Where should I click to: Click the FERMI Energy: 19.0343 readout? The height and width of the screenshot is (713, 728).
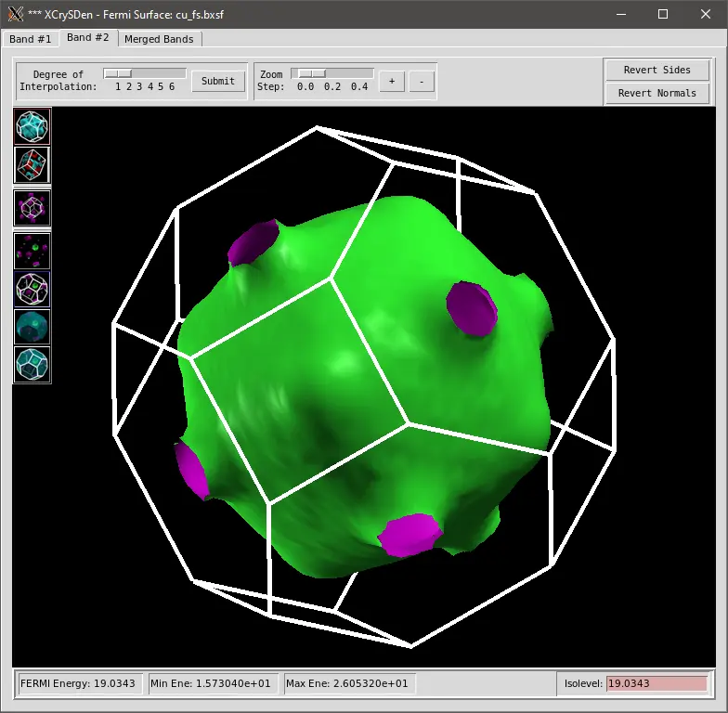pyautogui.click(x=78, y=683)
